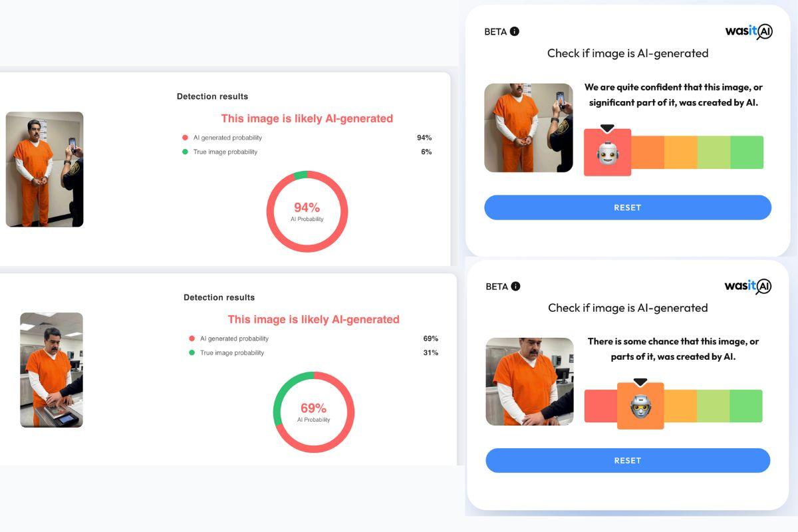Screen dimensions: 798x532
Task: Open the fingerprinting thumbnail in 69% result
Action: coord(51,370)
